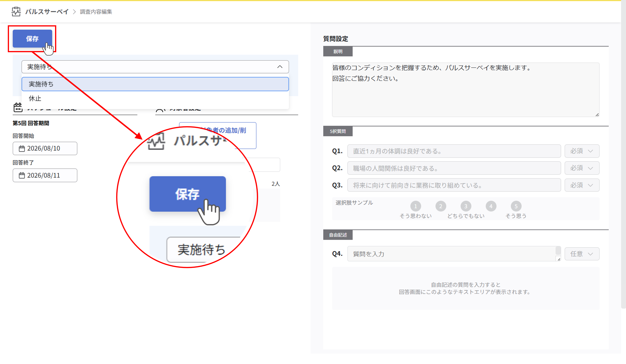The height and width of the screenshot is (364, 626).
Task: Click the blue 保存 button
Action: 32,39
